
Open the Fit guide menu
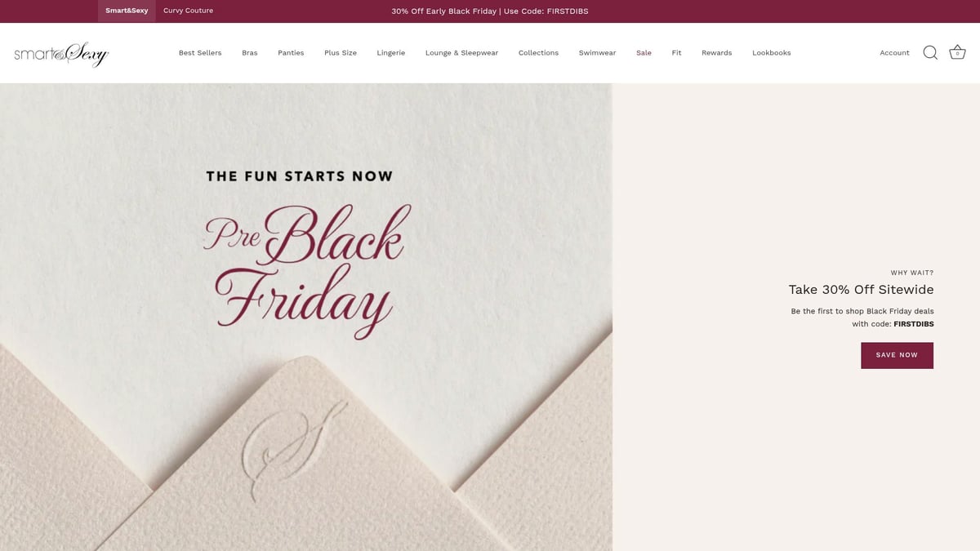(x=676, y=53)
